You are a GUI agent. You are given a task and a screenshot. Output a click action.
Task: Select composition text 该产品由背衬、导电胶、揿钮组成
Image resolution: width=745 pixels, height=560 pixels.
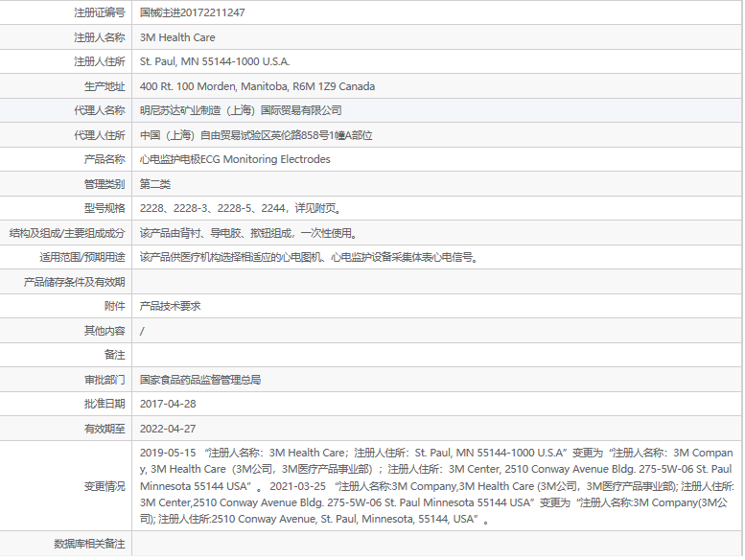(x=216, y=233)
